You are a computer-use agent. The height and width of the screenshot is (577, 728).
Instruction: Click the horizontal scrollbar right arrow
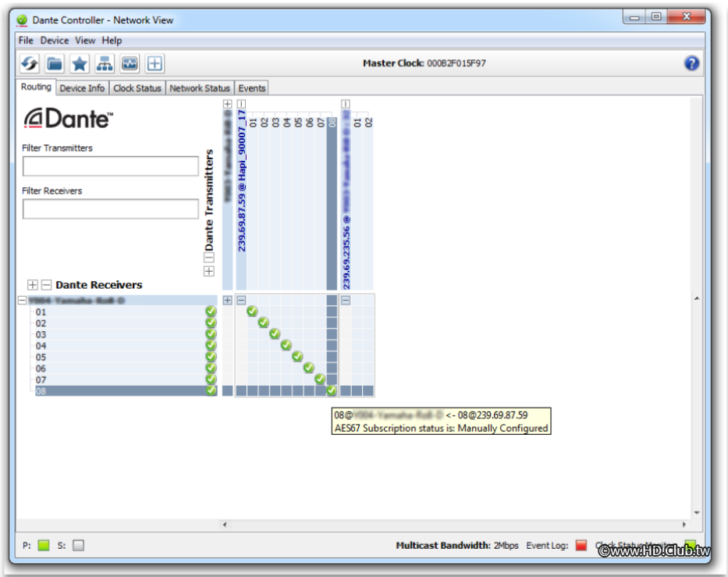(x=684, y=525)
